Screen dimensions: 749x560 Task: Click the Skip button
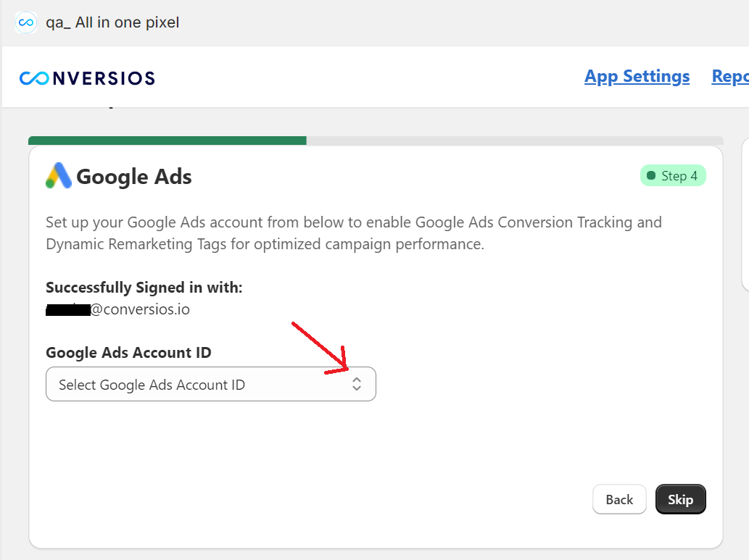click(680, 499)
